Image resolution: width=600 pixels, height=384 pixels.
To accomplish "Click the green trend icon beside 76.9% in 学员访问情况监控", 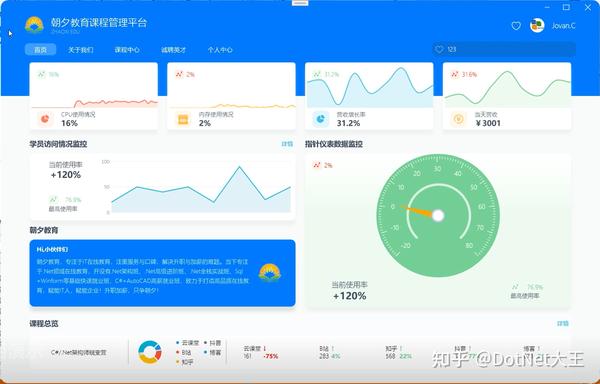I will pyautogui.click(x=53, y=199).
